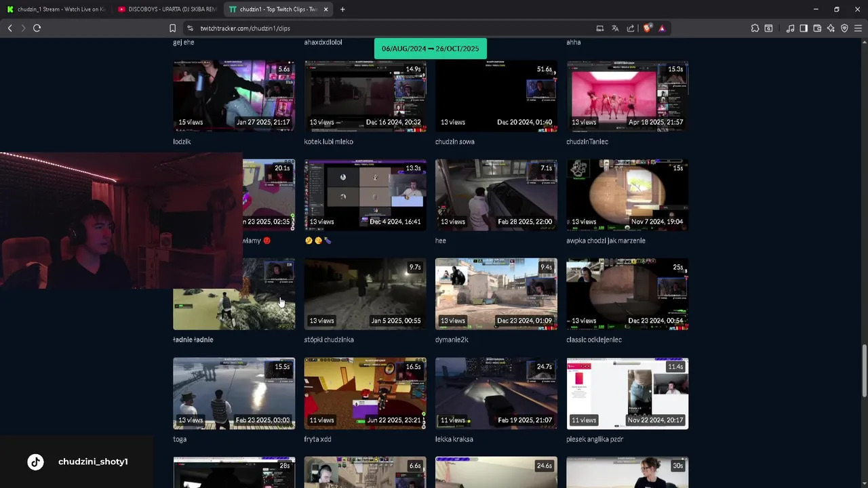Image resolution: width=868 pixels, height=488 pixels.
Task: Open the 'piesek anglika pzdr' clip thumbnail
Action: click(627, 394)
